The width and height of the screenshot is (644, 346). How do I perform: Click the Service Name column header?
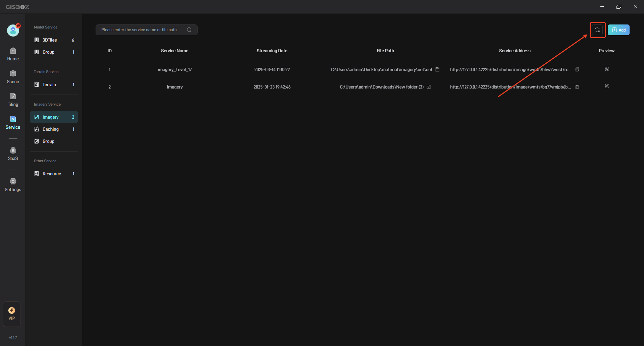tap(175, 51)
